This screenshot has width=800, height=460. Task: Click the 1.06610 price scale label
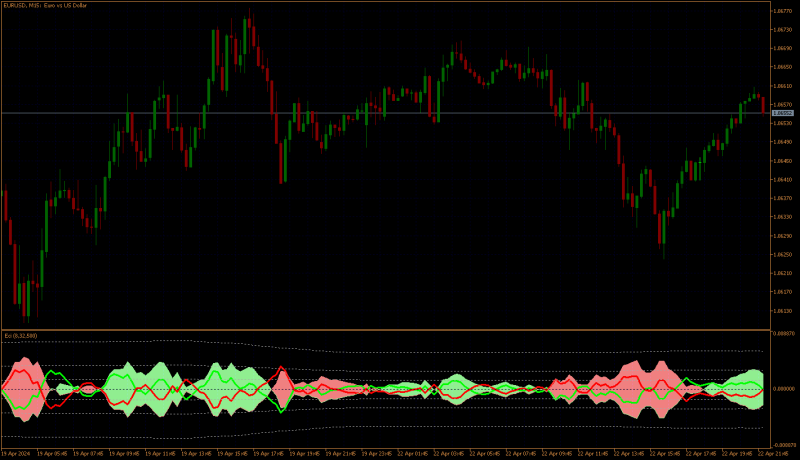pos(783,86)
